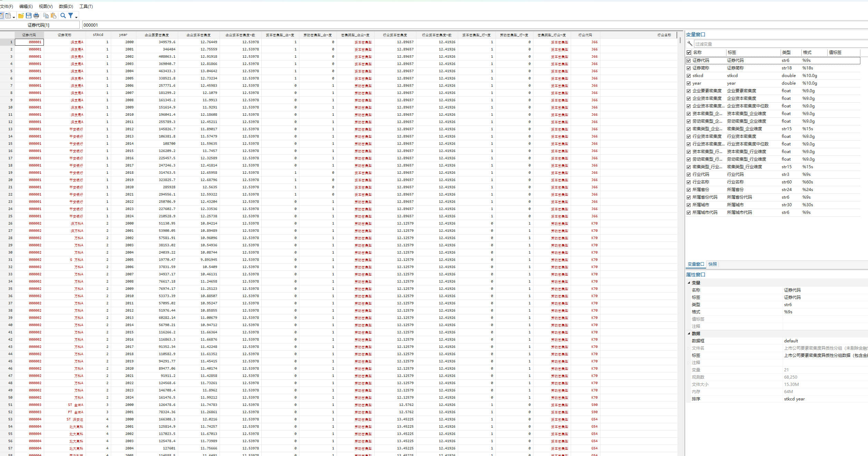Toggle checkbox for 行业名称 variable

[689, 182]
